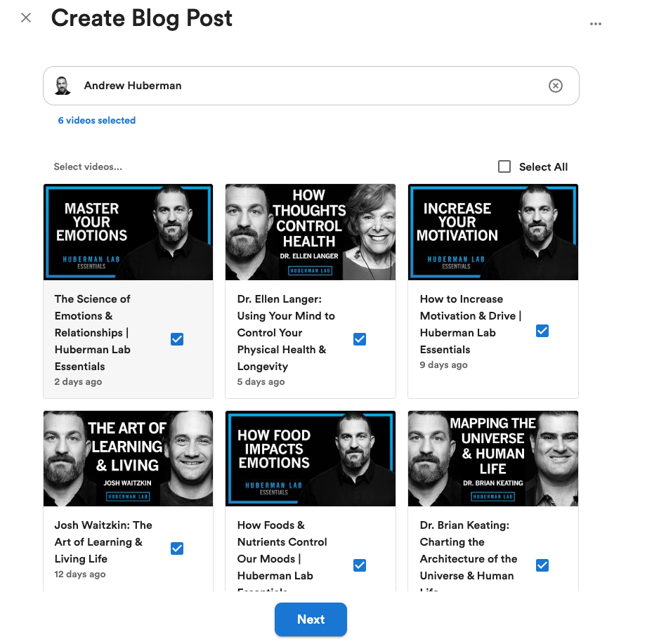Click the Next button
The width and height of the screenshot is (666, 644).
tap(311, 619)
